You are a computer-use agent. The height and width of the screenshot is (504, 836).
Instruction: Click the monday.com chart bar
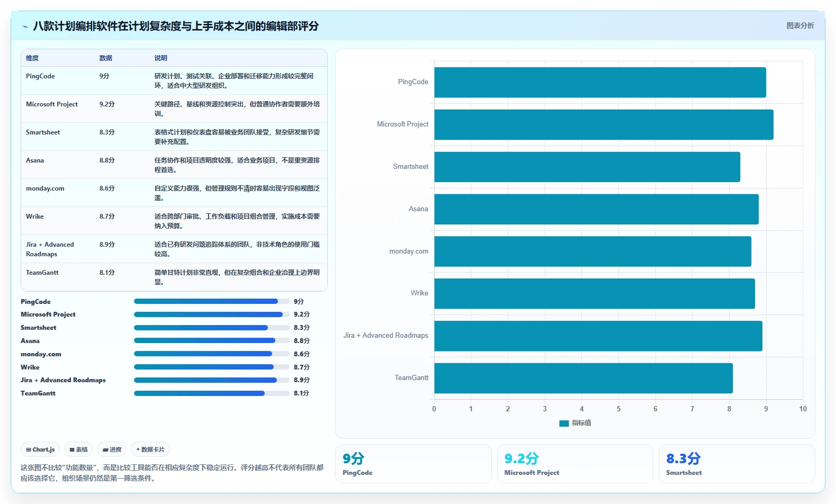592,251
